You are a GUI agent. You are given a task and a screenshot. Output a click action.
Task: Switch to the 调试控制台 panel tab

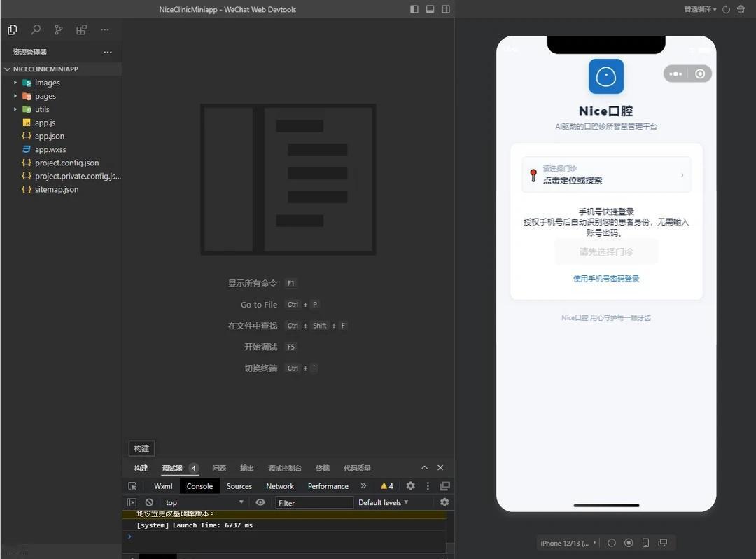click(284, 468)
